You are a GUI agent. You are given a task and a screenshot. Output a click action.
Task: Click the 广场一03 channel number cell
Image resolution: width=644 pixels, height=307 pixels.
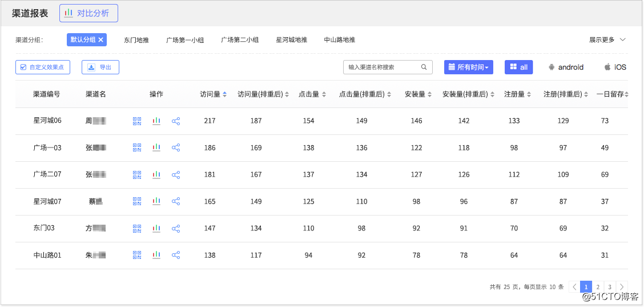pos(47,147)
